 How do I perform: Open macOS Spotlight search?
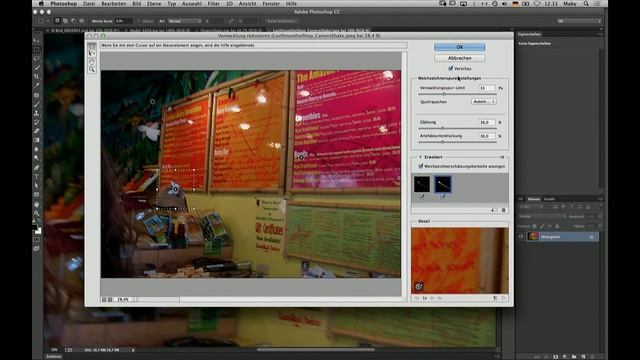point(586,4)
